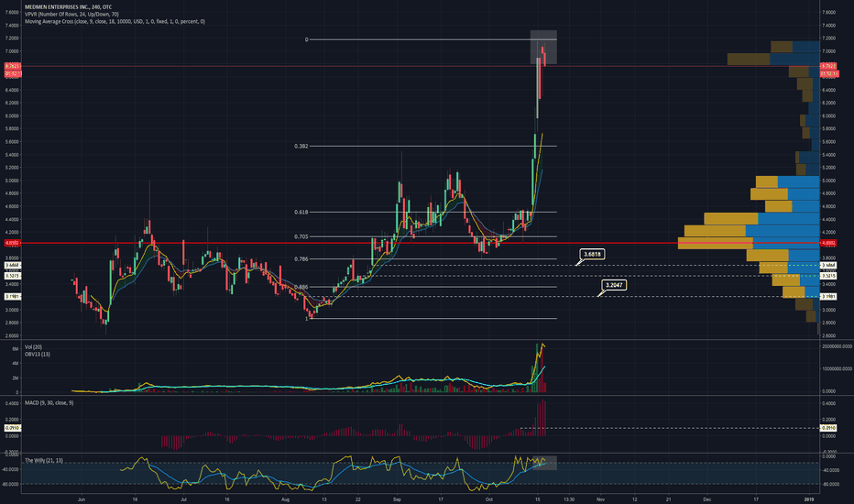Click the longest volume profile bar near 4.03

pyautogui.click(x=749, y=243)
